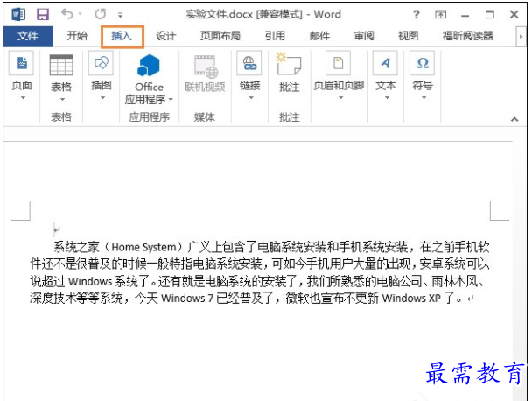Open the 审阅 tab
Image resolution: width=532 pixels, height=401 pixels.
click(x=364, y=36)
